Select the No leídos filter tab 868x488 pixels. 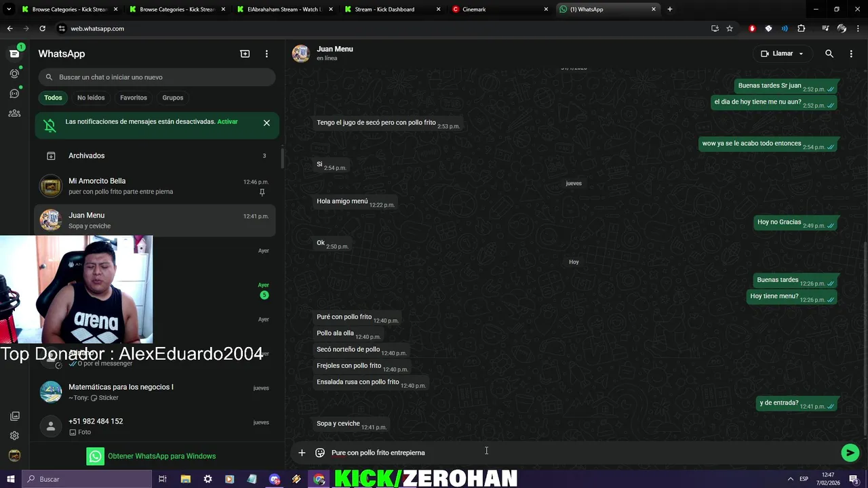pyautogui.click(x=91, y=98)
